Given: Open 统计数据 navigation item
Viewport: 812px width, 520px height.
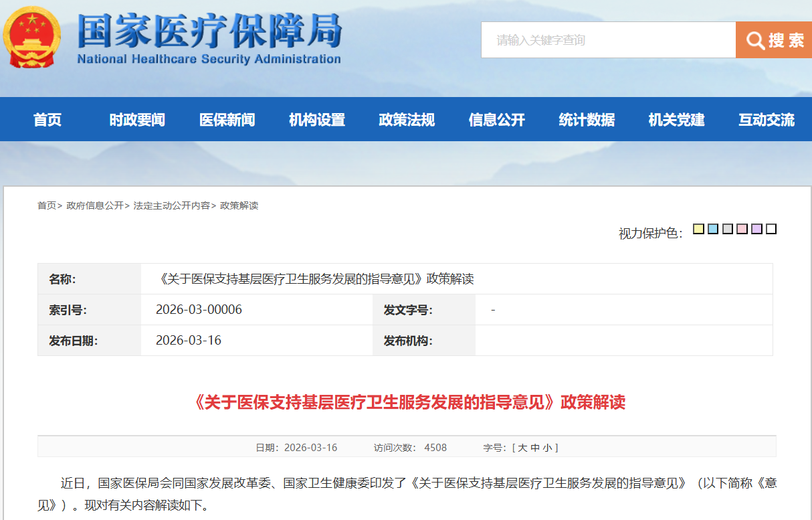Looking at the screenshot, I should coord(587,120).
